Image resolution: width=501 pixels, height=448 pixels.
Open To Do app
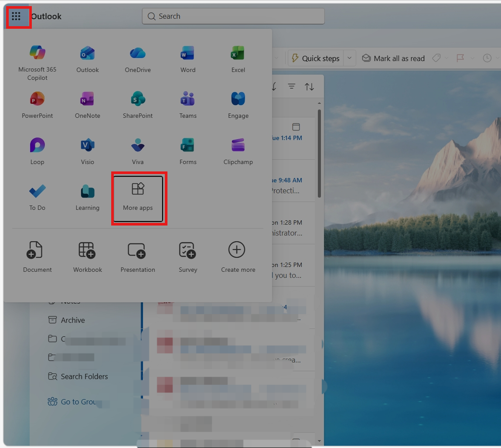(37, 197)
